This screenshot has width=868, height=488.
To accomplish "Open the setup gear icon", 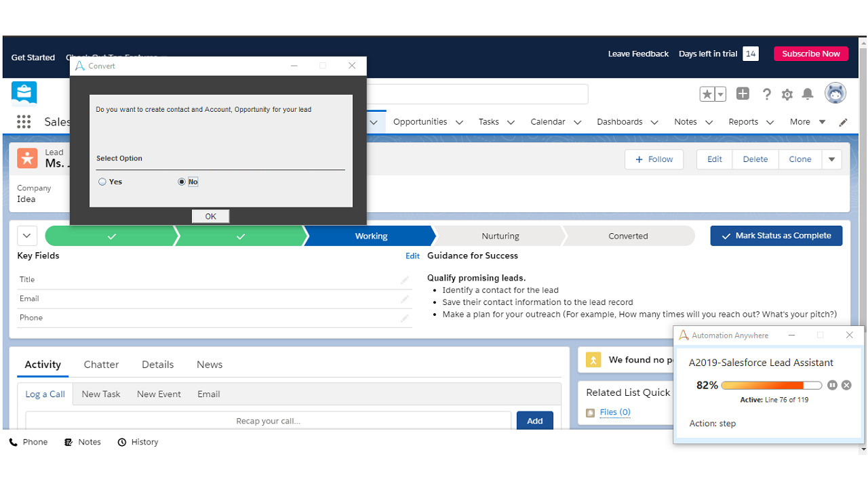I will coord(787,94).
